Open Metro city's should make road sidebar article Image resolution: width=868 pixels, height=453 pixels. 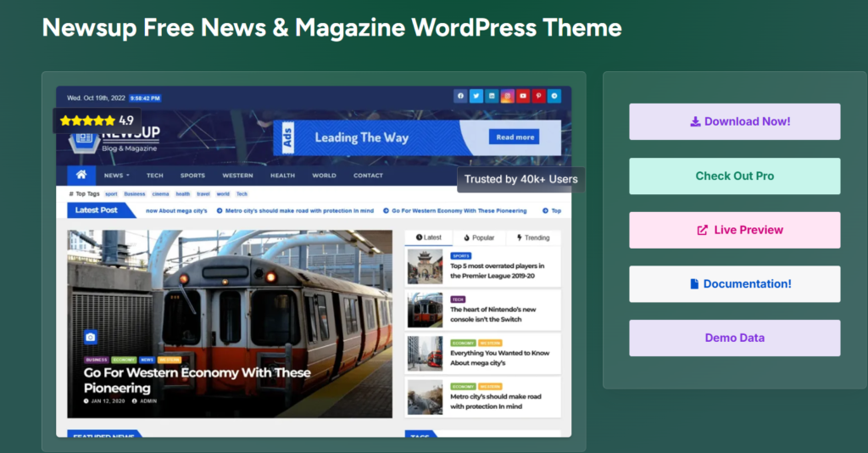[x=495, y=401]
